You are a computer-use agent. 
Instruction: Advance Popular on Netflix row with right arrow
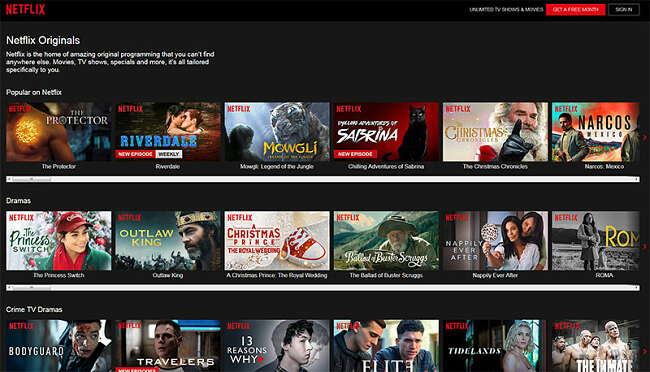(x=645, y=137)
